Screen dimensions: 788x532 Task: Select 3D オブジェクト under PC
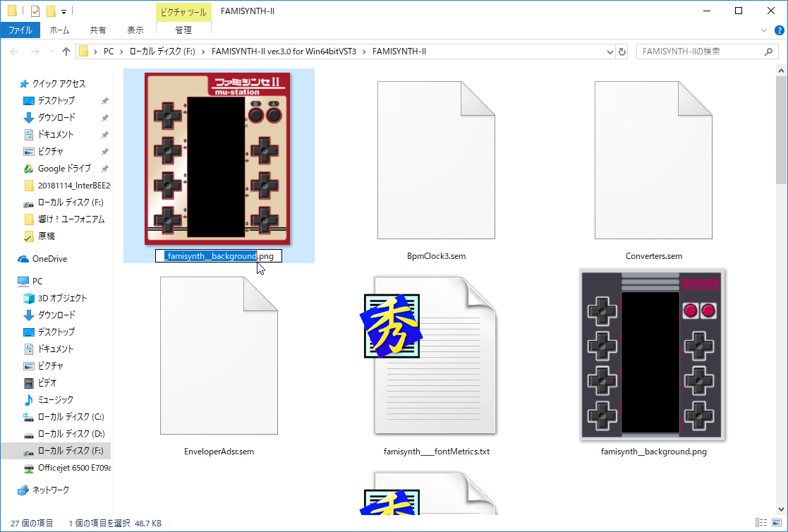[x=62, y=298]
